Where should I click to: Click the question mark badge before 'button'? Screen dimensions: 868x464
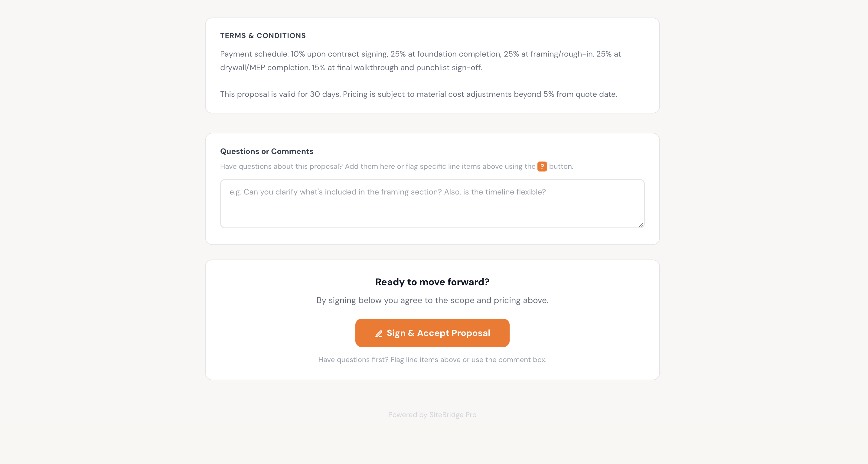click(542, 166)
